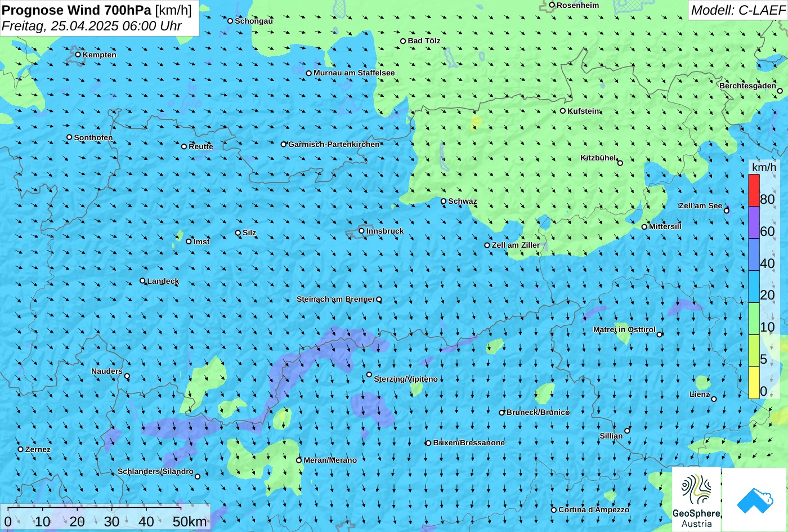The width and height of the screenshot is (788, 532).
Task: Click the Meran/Merano city marker
Action: click(299, 460)
